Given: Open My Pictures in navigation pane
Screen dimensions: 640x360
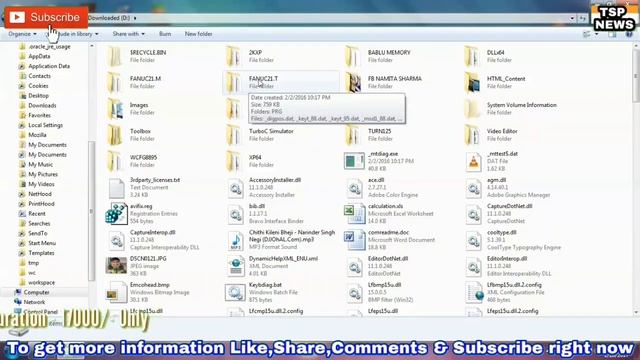Looking at the screenshot, I should 43,174.
